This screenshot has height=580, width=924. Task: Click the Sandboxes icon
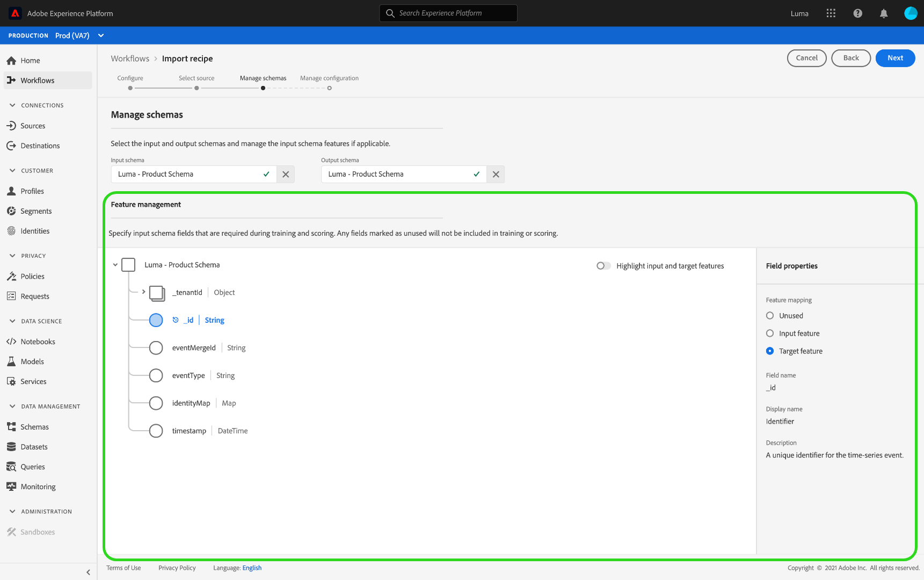(11, 532)
